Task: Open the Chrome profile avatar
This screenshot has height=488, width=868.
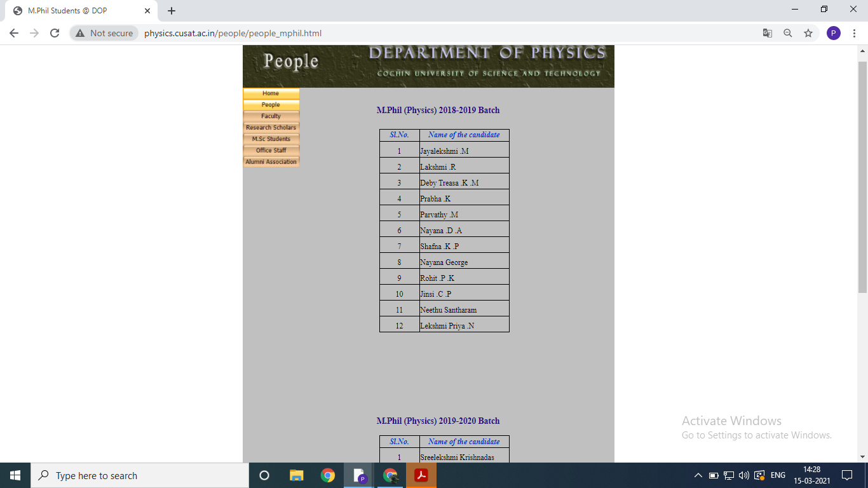Action: point(834,33)
